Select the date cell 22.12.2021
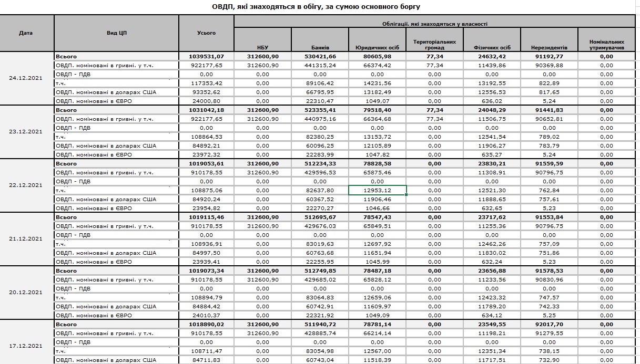Image resolution: width=640 pixels, height=364 pixels. click(26, 185)
